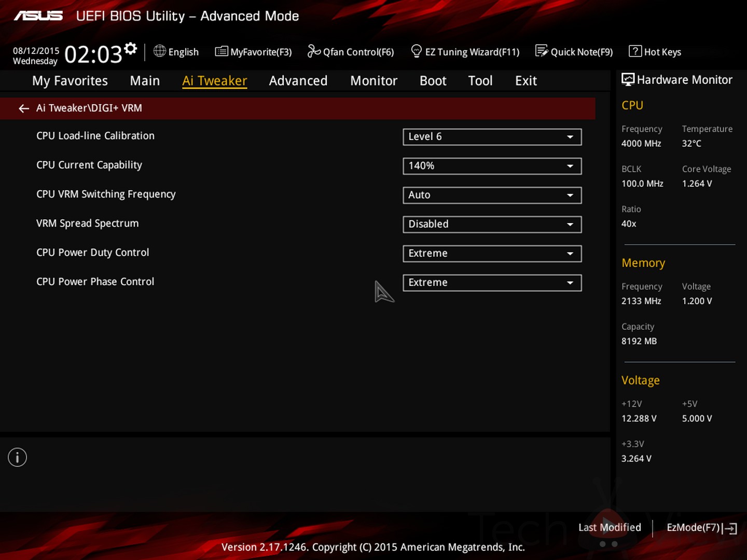Click the Version 2.17.1246 copyright text
747x560 pixels.
tap(373, 547)
